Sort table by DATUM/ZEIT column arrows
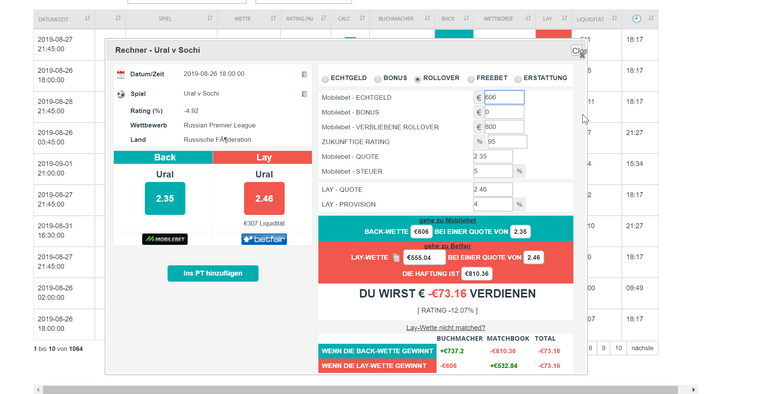This screenshot has height=394, width=760. tap(87, 18)
